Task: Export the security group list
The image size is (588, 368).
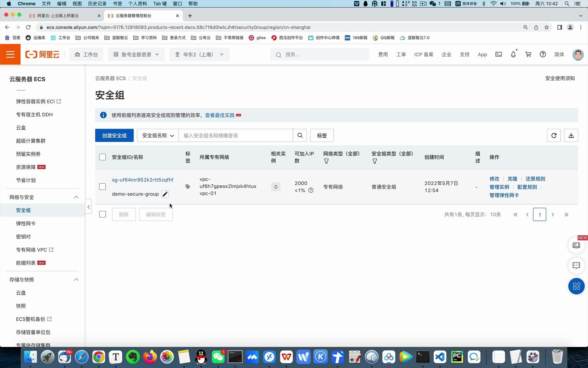Action: point(571,135)
